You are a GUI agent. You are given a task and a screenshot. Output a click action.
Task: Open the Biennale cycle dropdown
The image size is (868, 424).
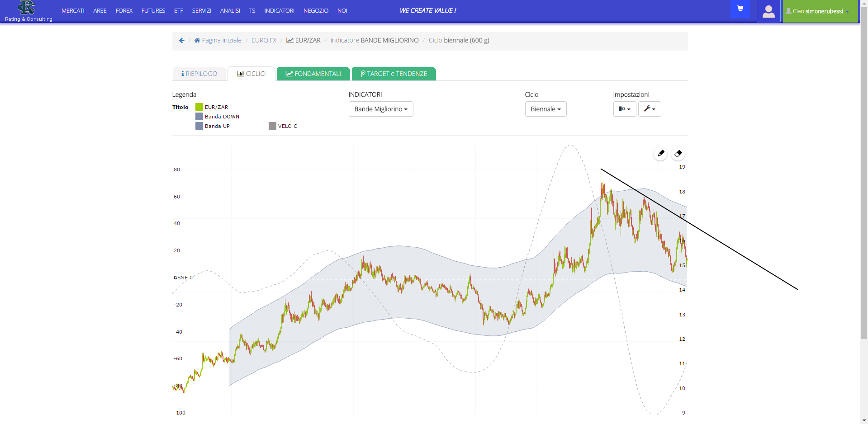[x=545, y=109]
